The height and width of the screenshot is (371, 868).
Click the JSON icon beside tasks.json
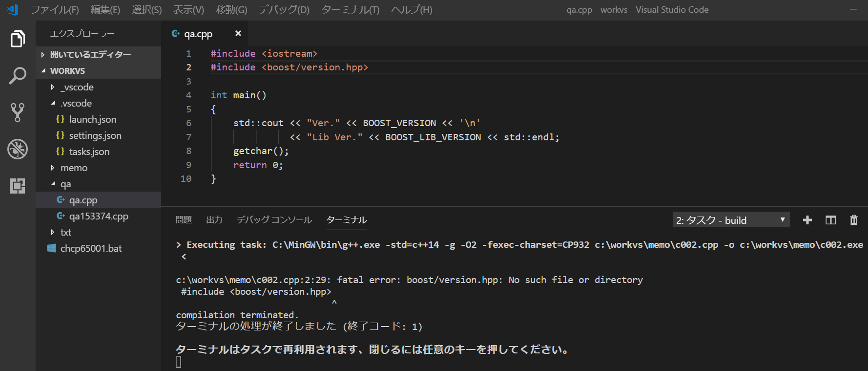pyautogui.click(x=60, y=152)
